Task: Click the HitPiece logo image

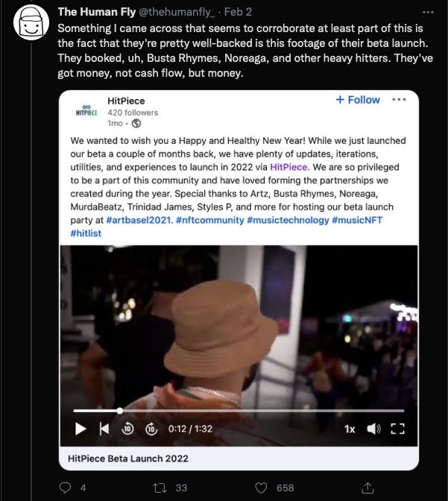Action: coord(86,110)
